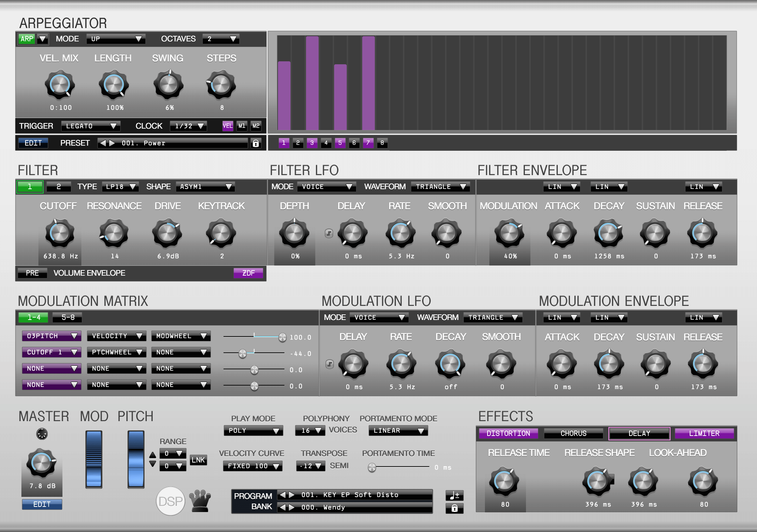Screen dimensions: 757x532
Task: Select filter 1 tab
Action: pyautogui.click(x=30, y=187)
